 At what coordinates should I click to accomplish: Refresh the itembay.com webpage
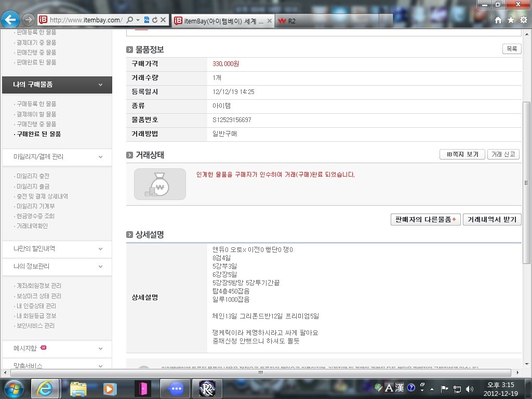pos(155,20)
